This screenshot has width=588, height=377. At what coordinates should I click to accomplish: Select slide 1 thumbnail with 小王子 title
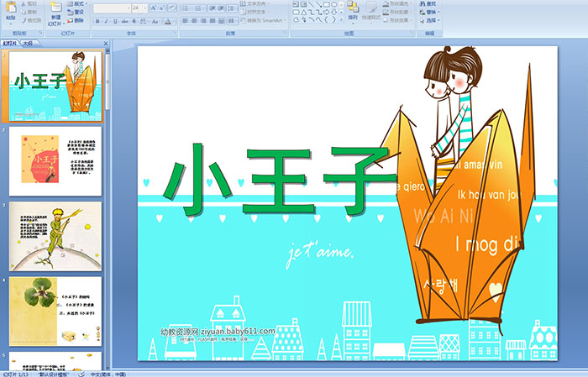[x=55, y=86]
